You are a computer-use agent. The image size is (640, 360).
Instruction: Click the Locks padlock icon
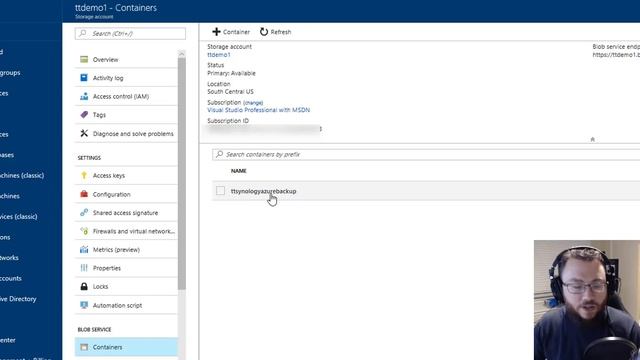(84, 287)
